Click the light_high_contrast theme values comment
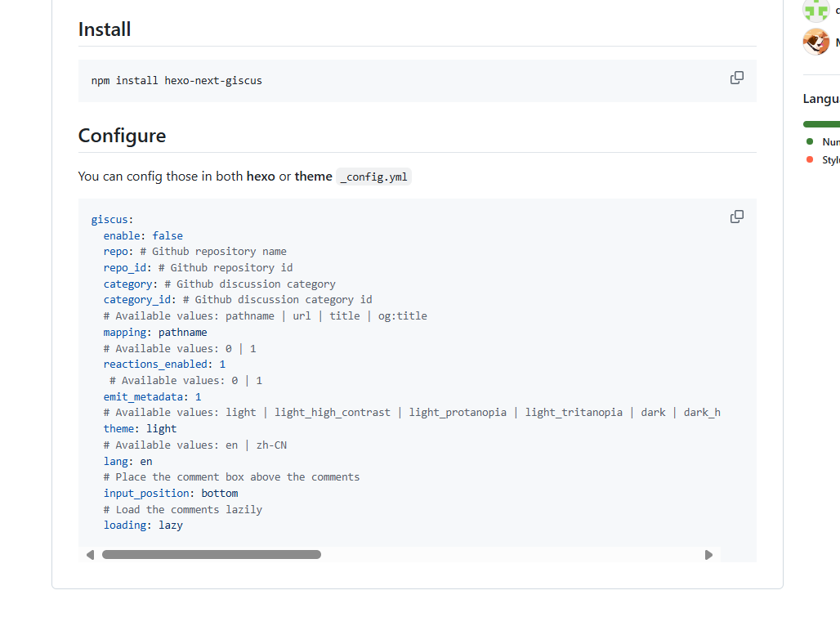This screenshot has height=644, width=840. tap(412, 413)
